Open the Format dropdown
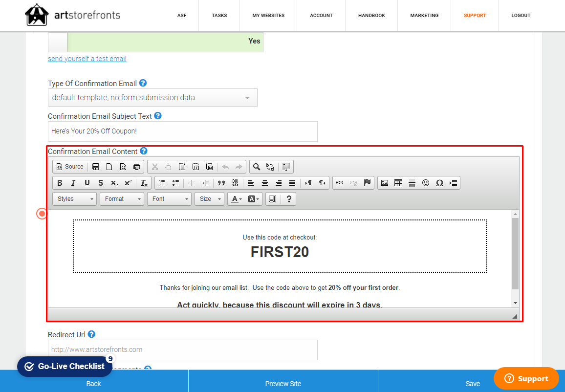565x392 pixels. pos(122,199)
